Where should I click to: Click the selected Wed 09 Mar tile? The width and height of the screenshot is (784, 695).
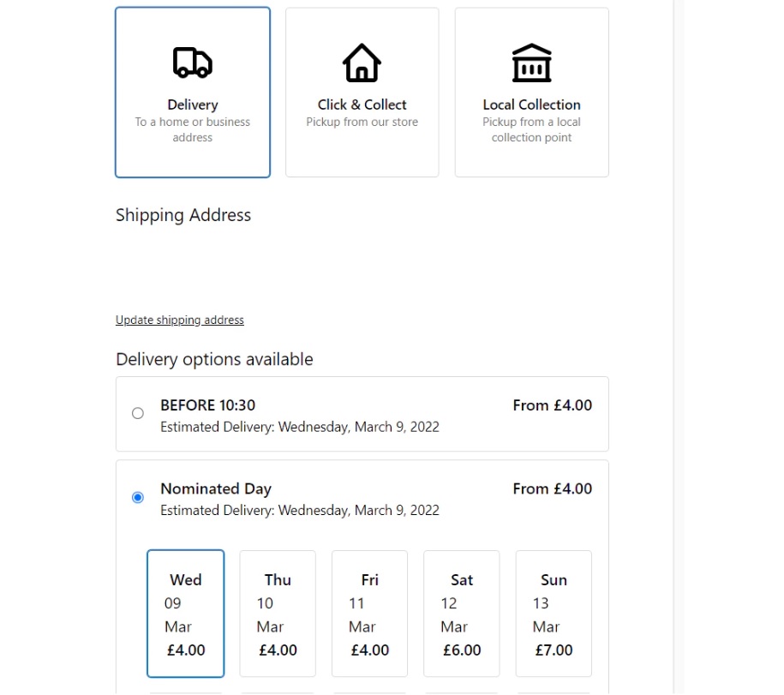pyautogui.click(x=185, y=614)
